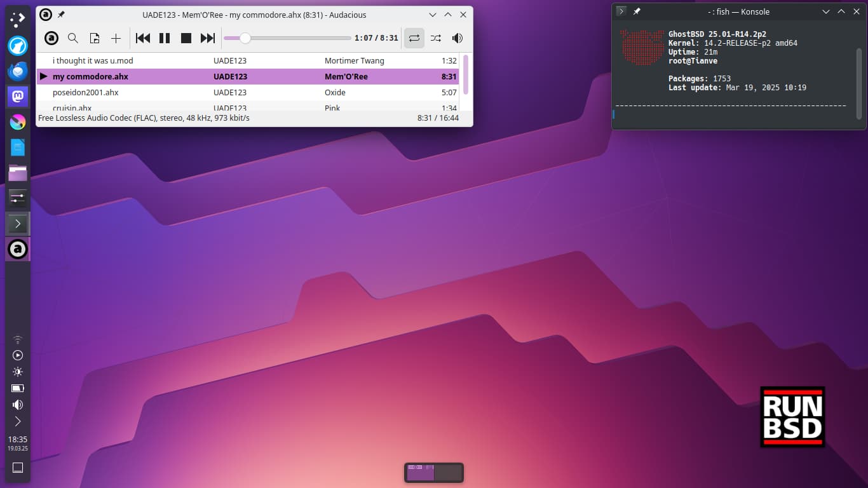
Task: Click the Add Files plus button
Action: pos(116,38)
